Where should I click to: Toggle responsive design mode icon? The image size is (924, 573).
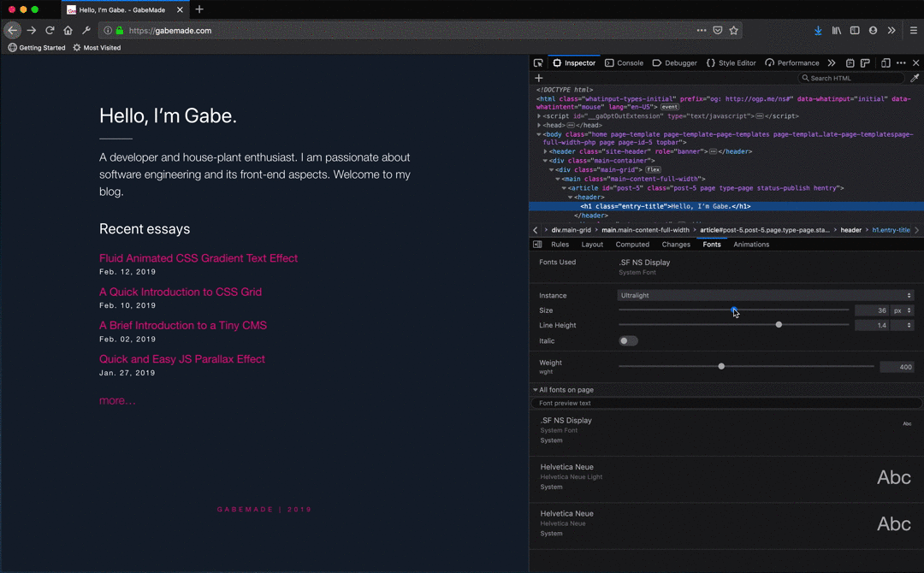pos(885,63)
